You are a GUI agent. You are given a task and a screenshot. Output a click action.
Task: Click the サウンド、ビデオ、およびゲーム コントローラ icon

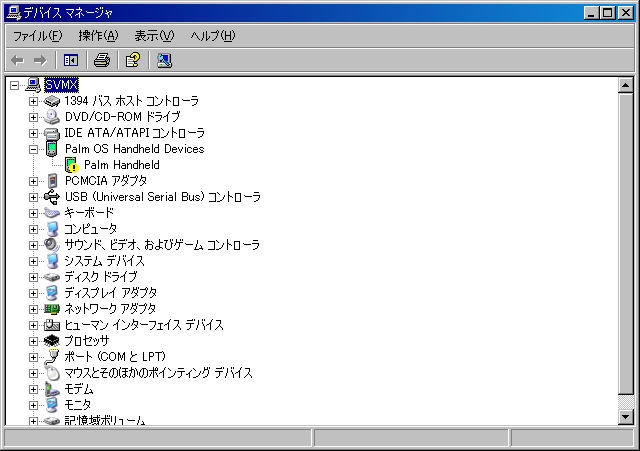(52, 245)
